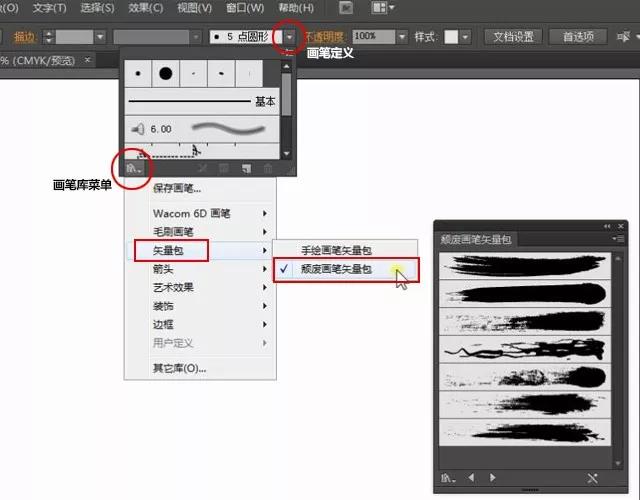Image resolution: width=640 pixels, height=500 pixels.
Task: Click the 首选项 button
Action: click(x=578, y=37)
